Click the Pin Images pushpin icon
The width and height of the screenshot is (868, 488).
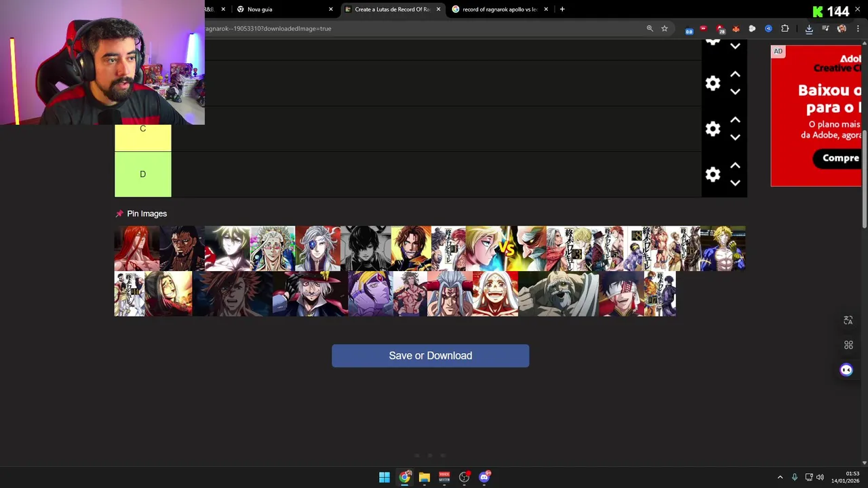point(119,213)
